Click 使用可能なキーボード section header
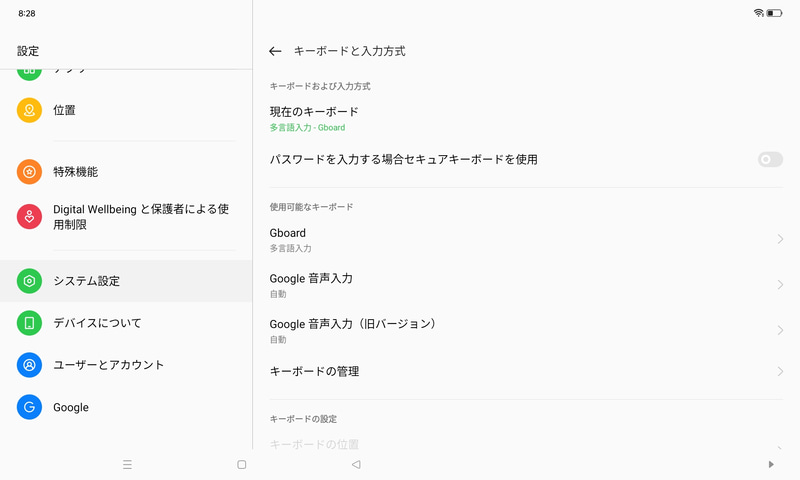This screenshot has width=800, height=480. coord(311,207)
